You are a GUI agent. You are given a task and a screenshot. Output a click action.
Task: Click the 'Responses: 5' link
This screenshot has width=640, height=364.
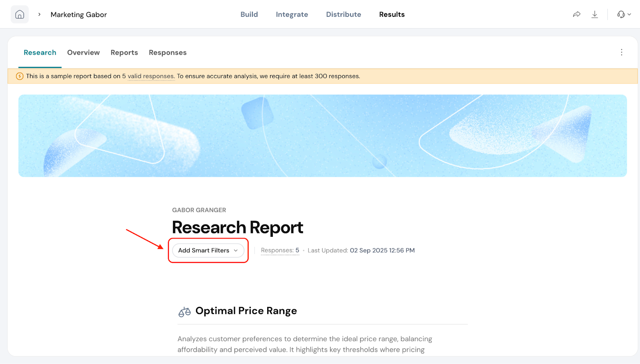coord(280,250)
